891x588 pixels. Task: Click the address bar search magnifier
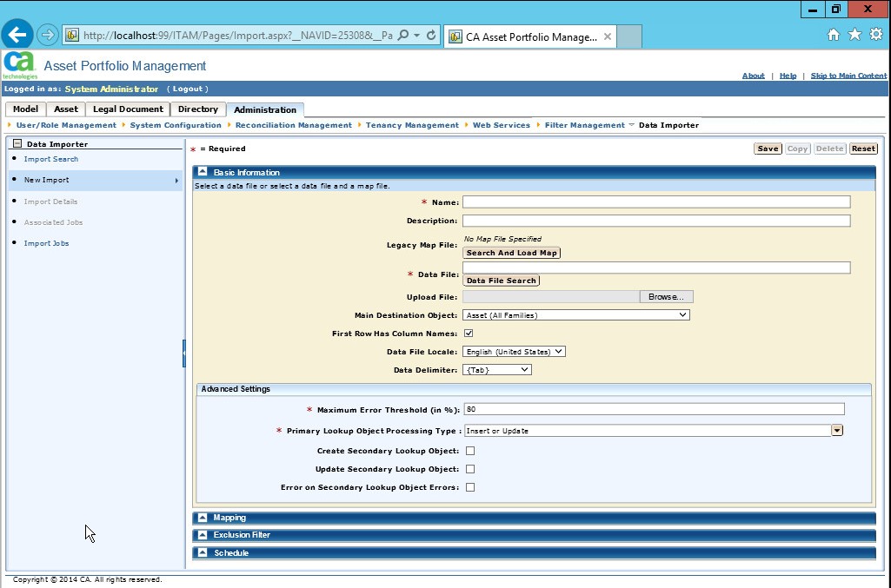(402, 36)
